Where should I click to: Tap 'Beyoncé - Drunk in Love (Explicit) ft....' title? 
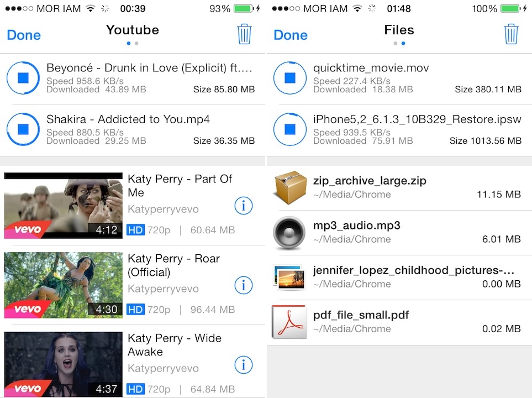coord(149,68)
